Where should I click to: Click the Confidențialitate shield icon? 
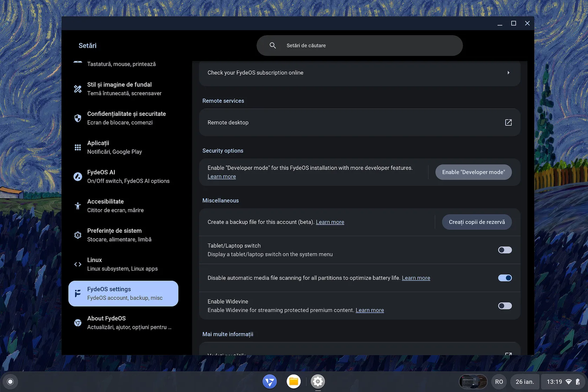[x=78, y=118]
